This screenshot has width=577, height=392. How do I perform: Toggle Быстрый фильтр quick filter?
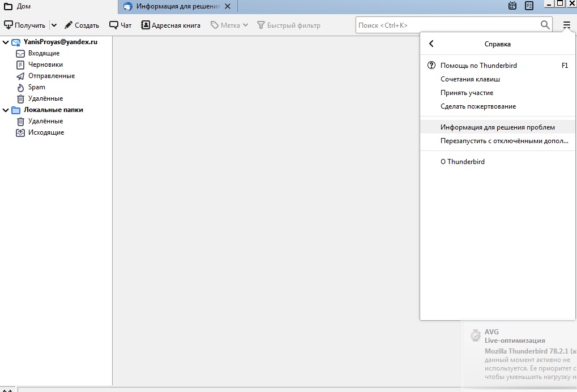289,25
